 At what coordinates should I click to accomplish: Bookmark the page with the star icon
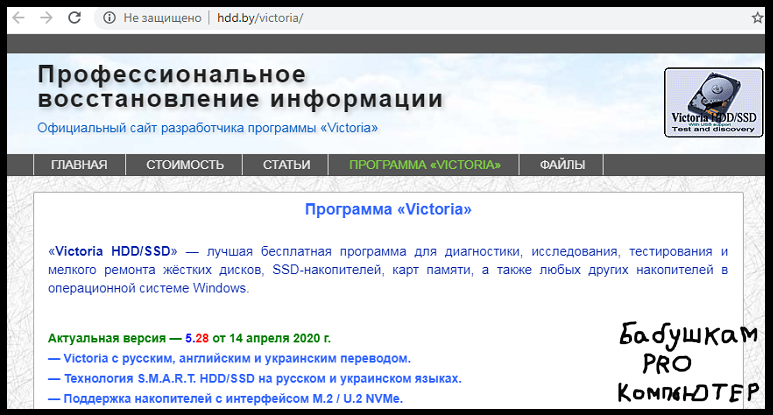coord(758,18)
